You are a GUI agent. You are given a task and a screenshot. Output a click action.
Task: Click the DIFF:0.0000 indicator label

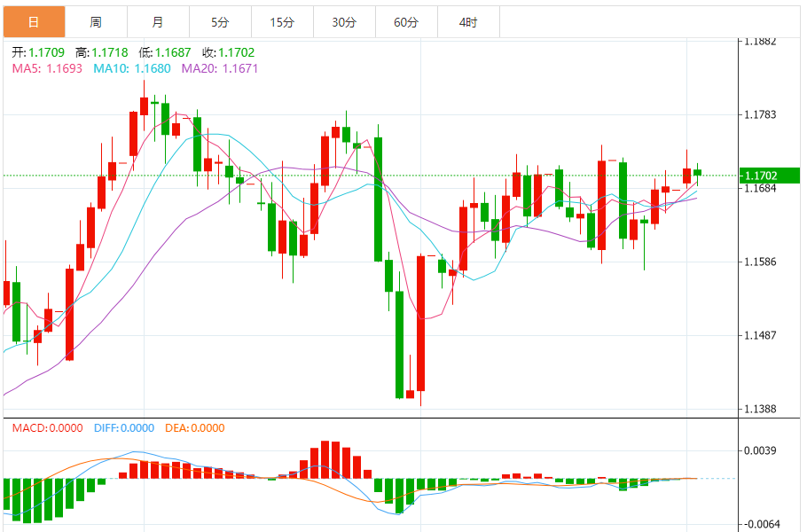[x=124, y=428]
